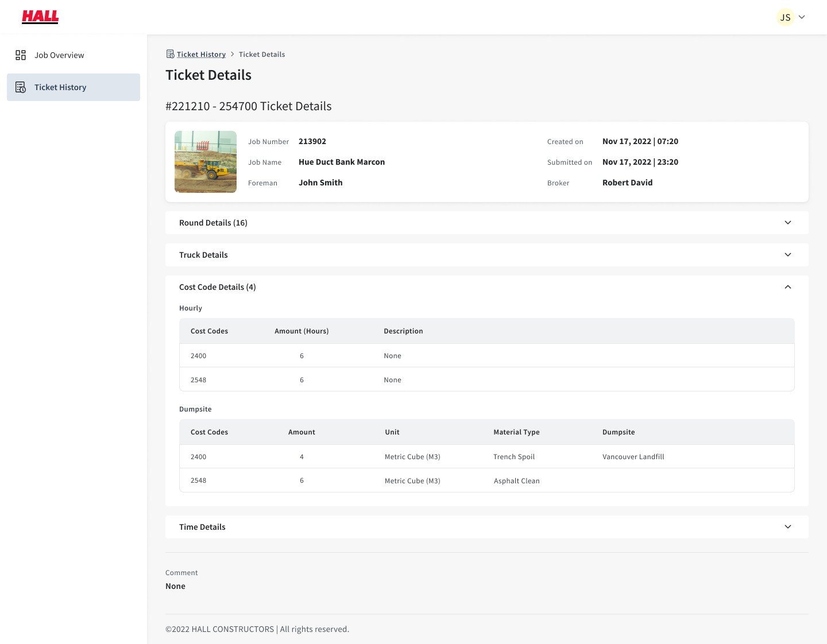Click Cost Code Details (4) title

coord(218,287)
